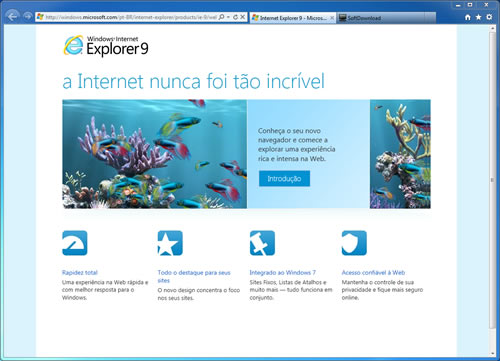Viewport: 500px width, 361px height.
Task: Click the pushpin Windows 7 icon
Action: point(262,243)
